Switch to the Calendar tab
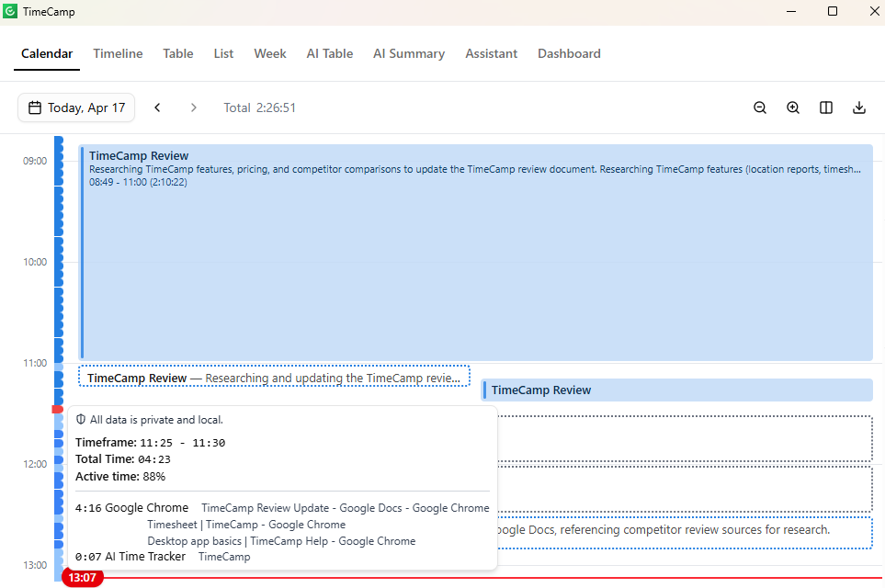The image size is (885, 588). [x=47, y=53]
